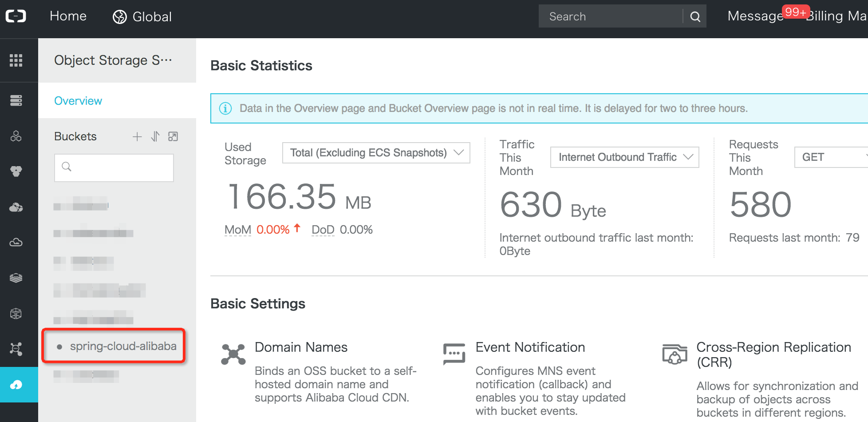Click the Requests last month: 79 text
This screenshot has width=868, height=422.
[794, 238]
